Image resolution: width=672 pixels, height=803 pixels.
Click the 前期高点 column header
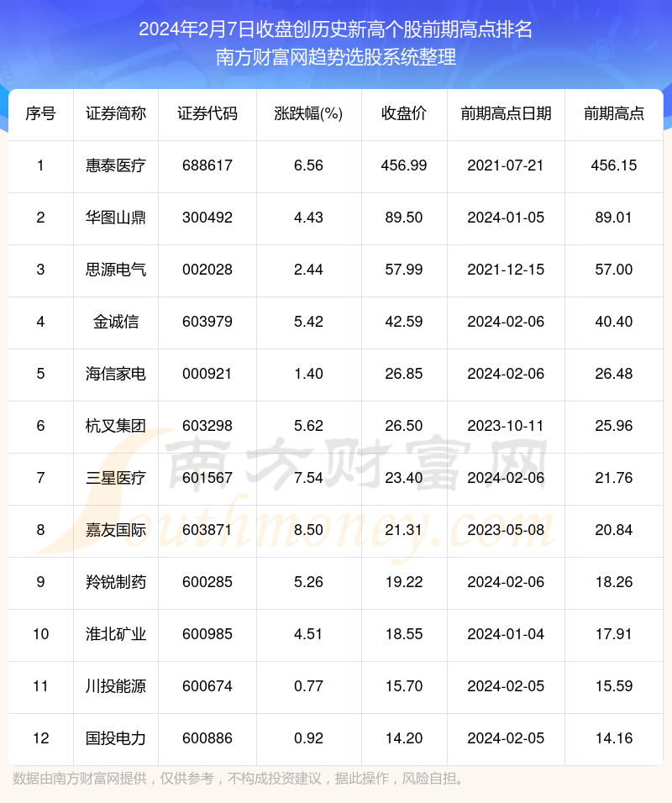[613, 113]
